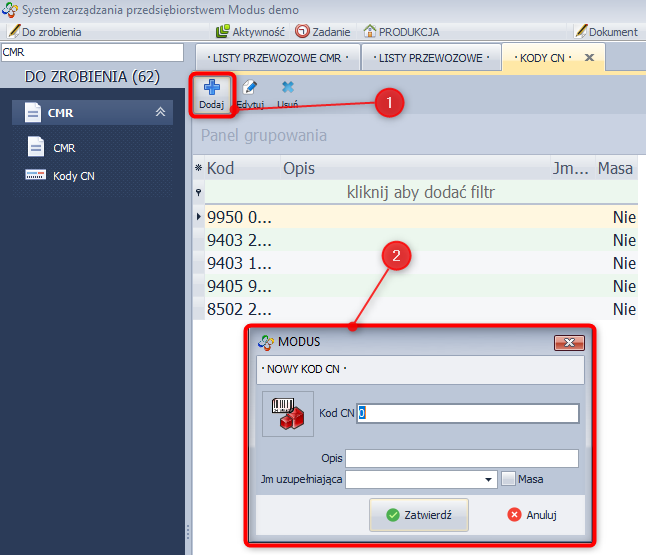The width and height of the screenshot is (646, 555).
Task: Click the row indicator arrow of 9950 row
Action: coord(199,217)
